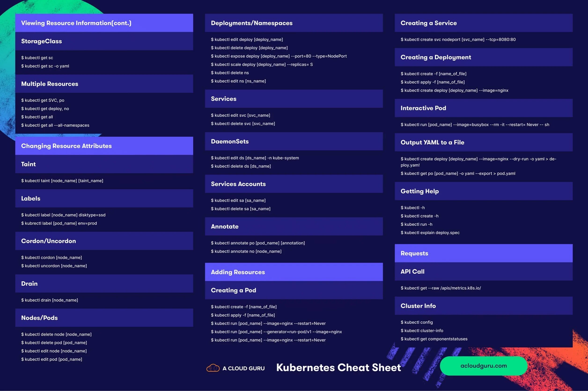Viewport: 588px width, 391px height.
Task: Select the Viewing Resource Information(cont.) header
Action: pos(76,23)
